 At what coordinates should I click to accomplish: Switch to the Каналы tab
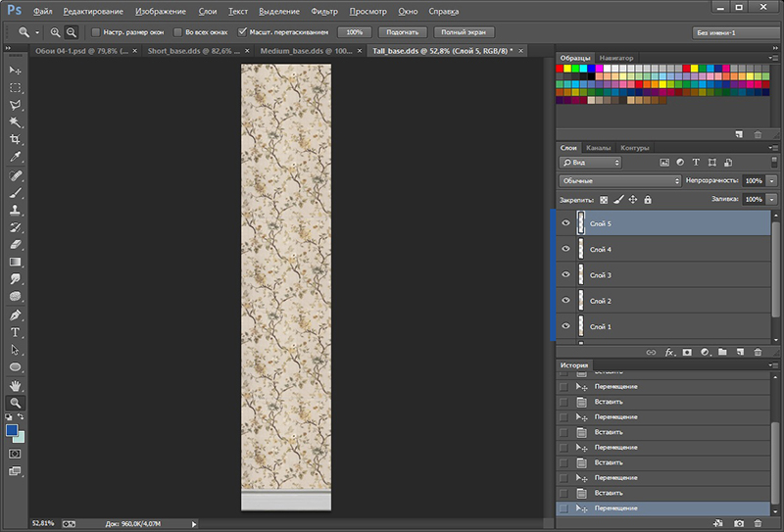(599, 148)
